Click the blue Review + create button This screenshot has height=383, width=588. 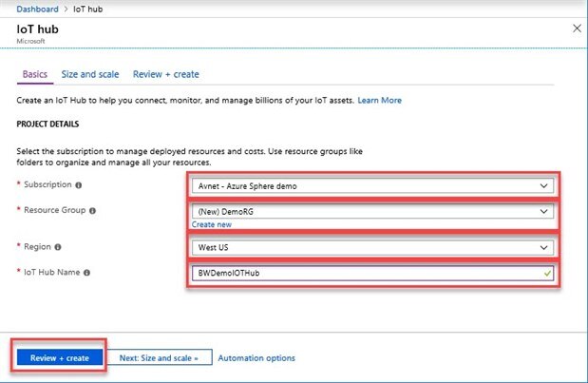(x=60, y=358)
